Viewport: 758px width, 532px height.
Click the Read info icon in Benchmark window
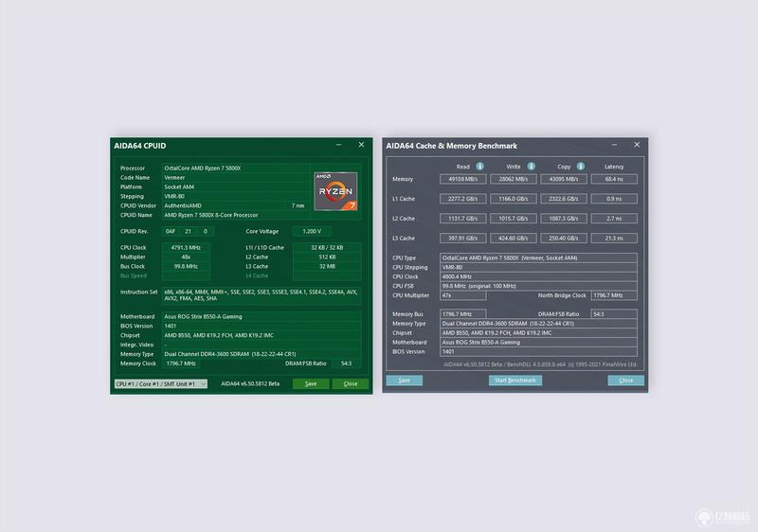pyautogui.click(x=479, y=166)
